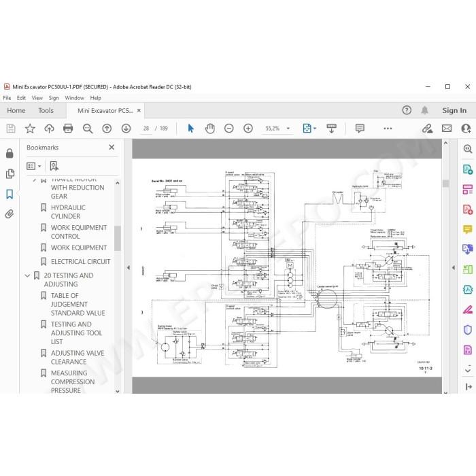The image size is (476, 476).
Task: Switch to the Tools tab
Action: [x=46, y=110]
